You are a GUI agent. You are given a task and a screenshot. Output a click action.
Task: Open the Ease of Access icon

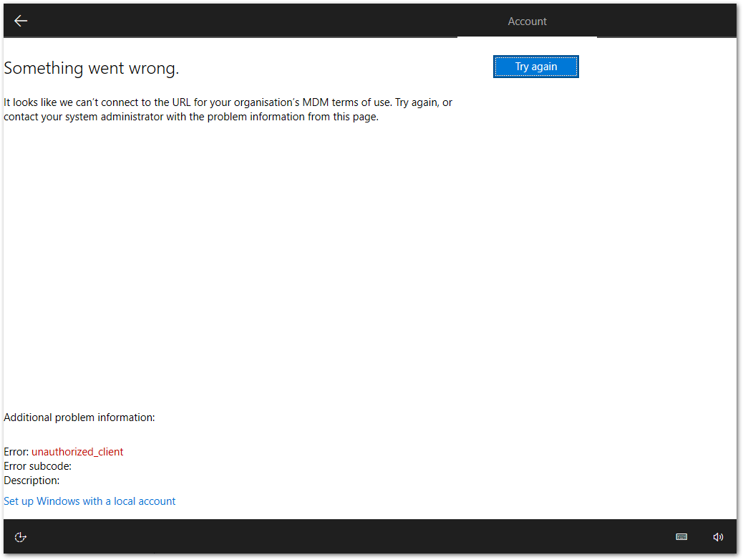coord(21,537)
